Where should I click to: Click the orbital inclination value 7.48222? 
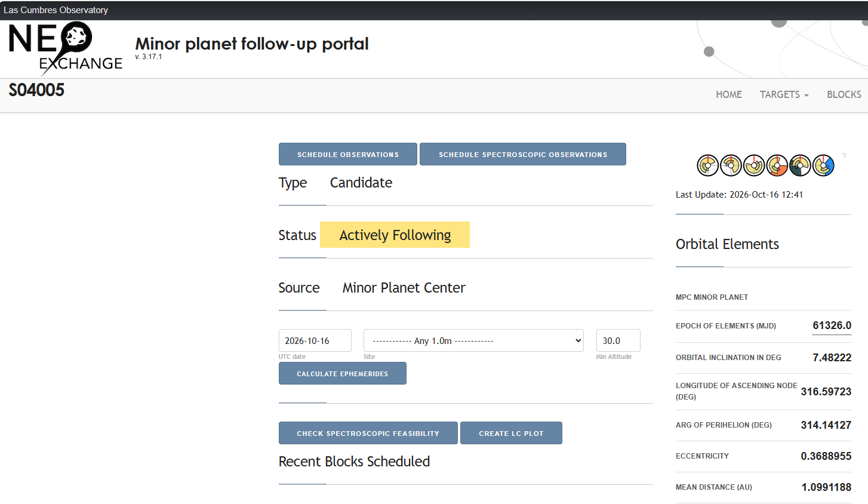(x=832, y=358)
